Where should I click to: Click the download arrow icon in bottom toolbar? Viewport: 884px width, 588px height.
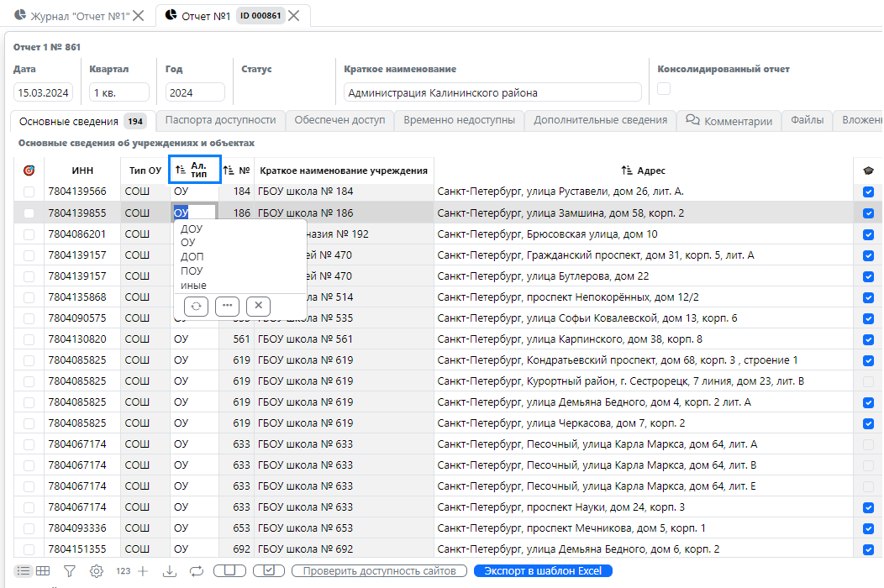point(169,571)
